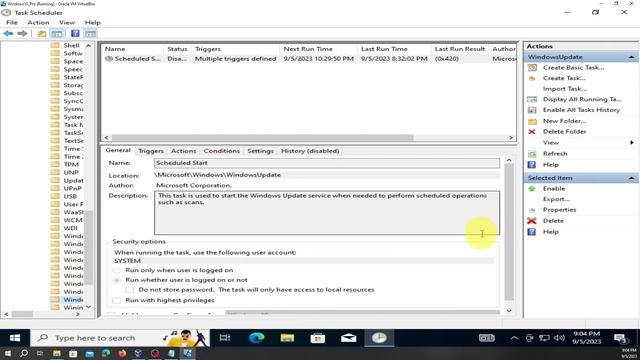Screen dimensions: 640x360
Task: Click Display All Running Tasks action
Action: pos(582,99)
